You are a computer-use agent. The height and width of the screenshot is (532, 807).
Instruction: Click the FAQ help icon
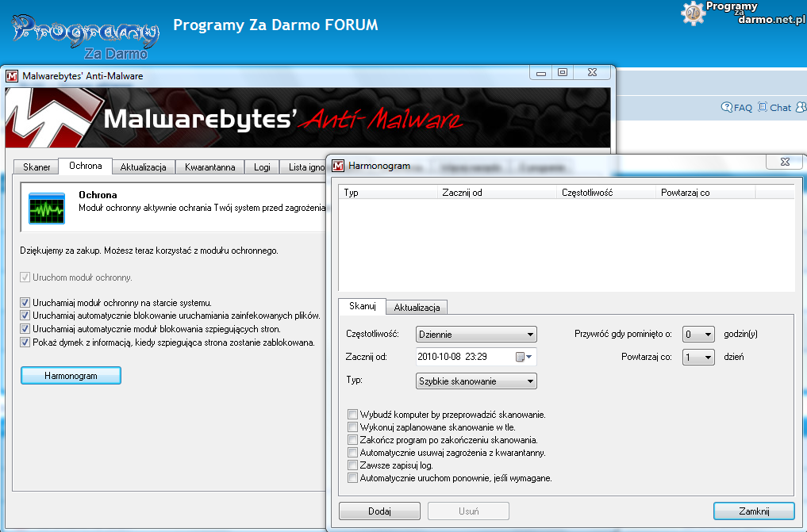(726, 107)
